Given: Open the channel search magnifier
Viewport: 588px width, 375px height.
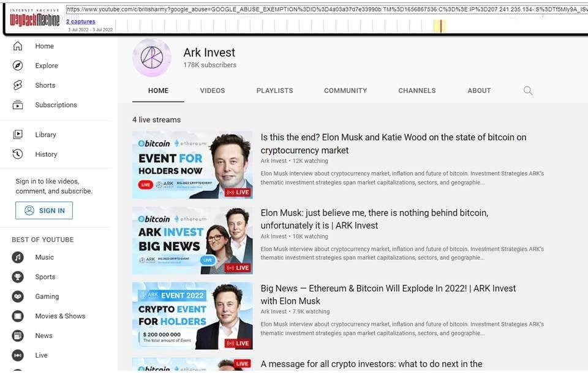Looking at the screenshot, I should coord(527,90).
